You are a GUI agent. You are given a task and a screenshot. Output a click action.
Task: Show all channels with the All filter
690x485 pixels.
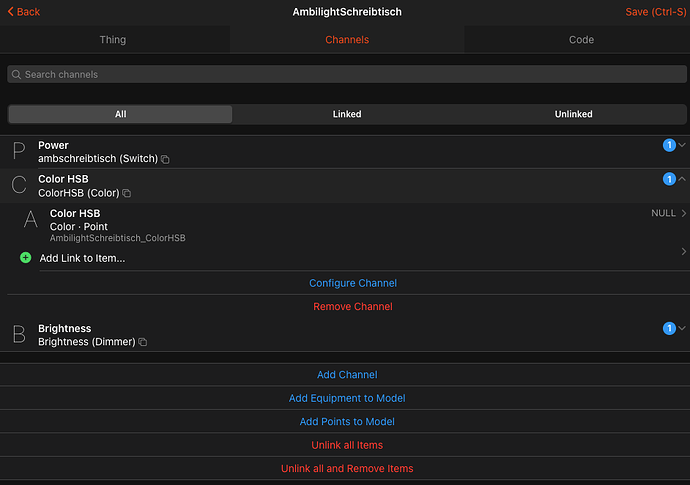pyautogui.click(x=120, y=114)
